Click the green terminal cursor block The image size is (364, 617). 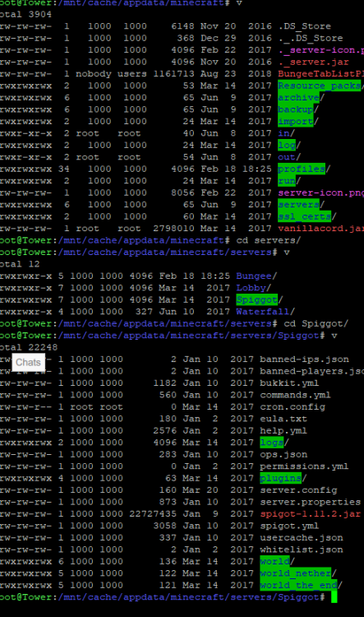pos(334,597)
